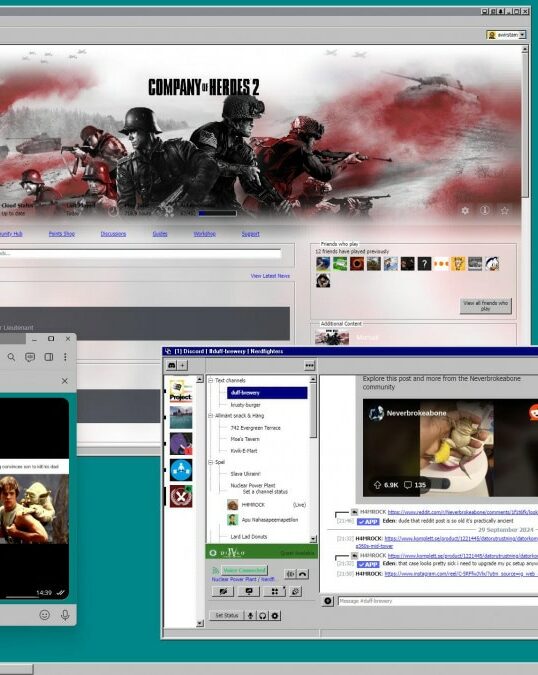Open game settings gear on Company of Heroes banner

465,211
